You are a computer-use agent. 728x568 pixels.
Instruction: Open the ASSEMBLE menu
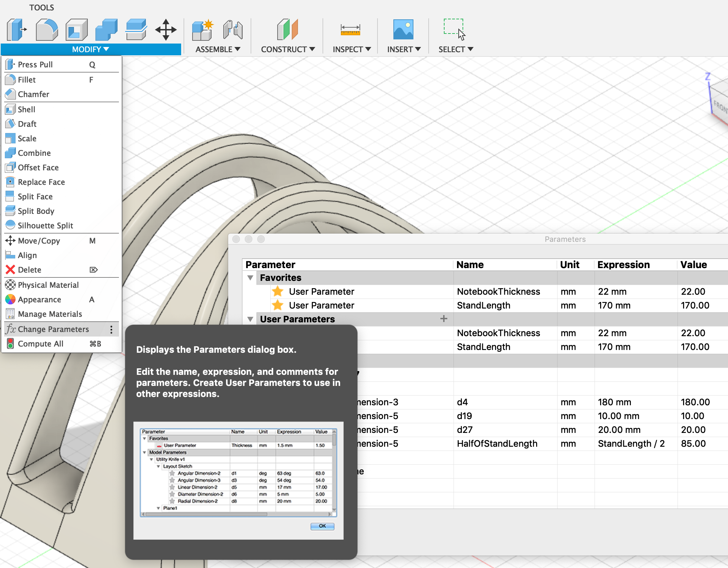coord(217,49)
